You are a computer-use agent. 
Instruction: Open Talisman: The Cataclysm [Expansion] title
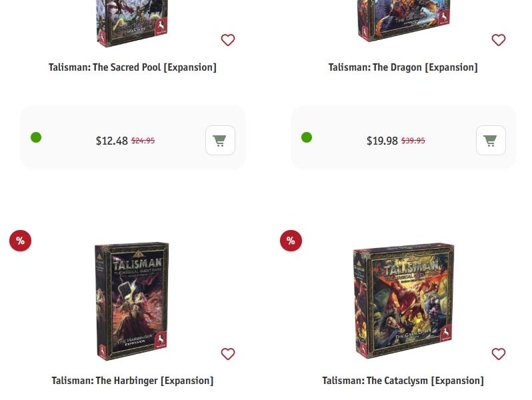[x=403, y=381]
